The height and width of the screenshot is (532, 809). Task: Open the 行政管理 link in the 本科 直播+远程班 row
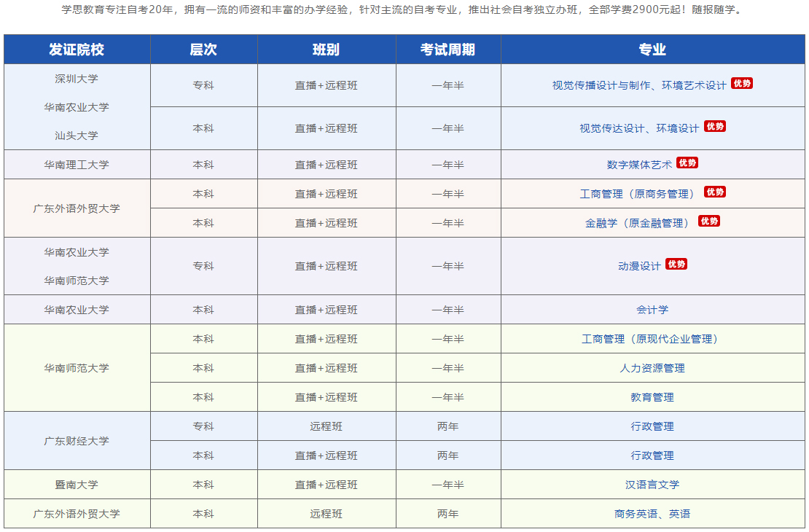point(652,455)
